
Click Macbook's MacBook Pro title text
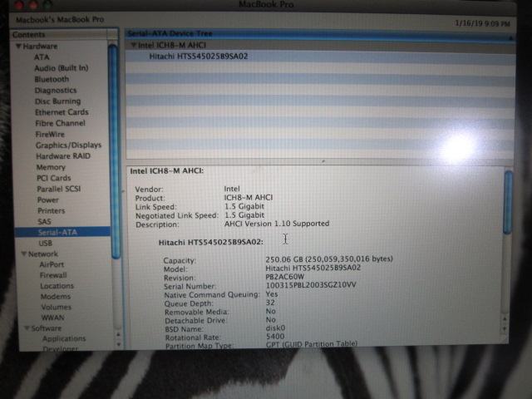coord(60,20)
